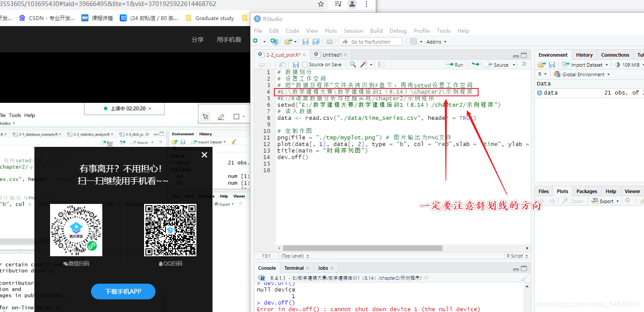Click the browser bookmark star icon

click(x=321, y=4)
